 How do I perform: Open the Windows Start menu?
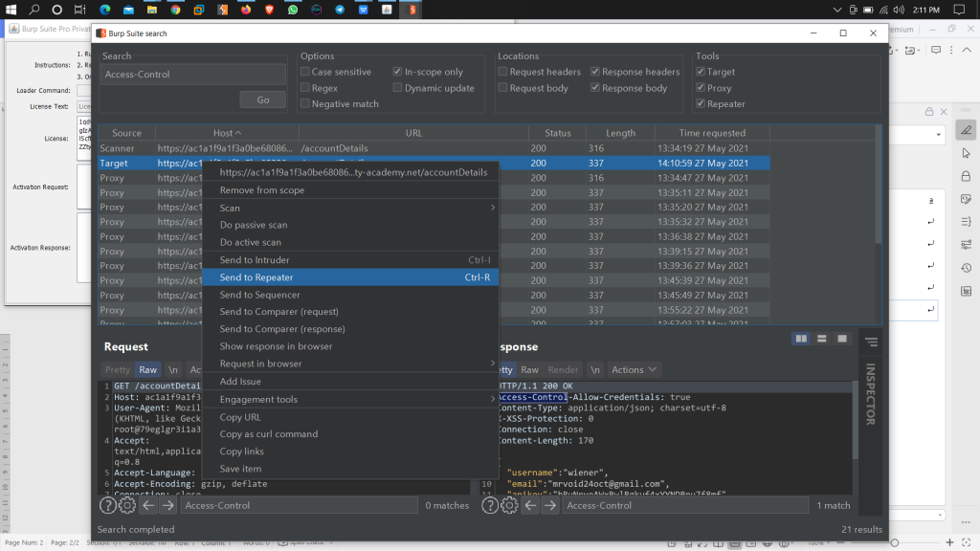coord(11,10)
